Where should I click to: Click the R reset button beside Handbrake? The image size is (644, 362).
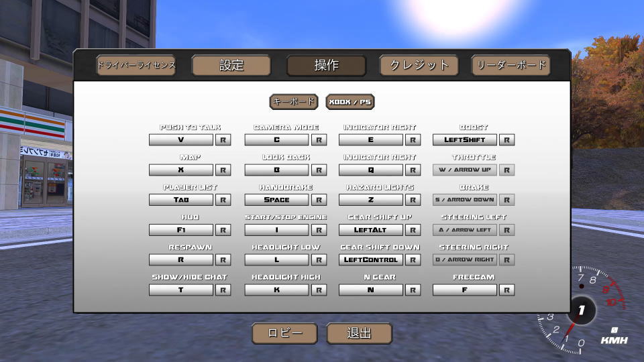point(319,200)
